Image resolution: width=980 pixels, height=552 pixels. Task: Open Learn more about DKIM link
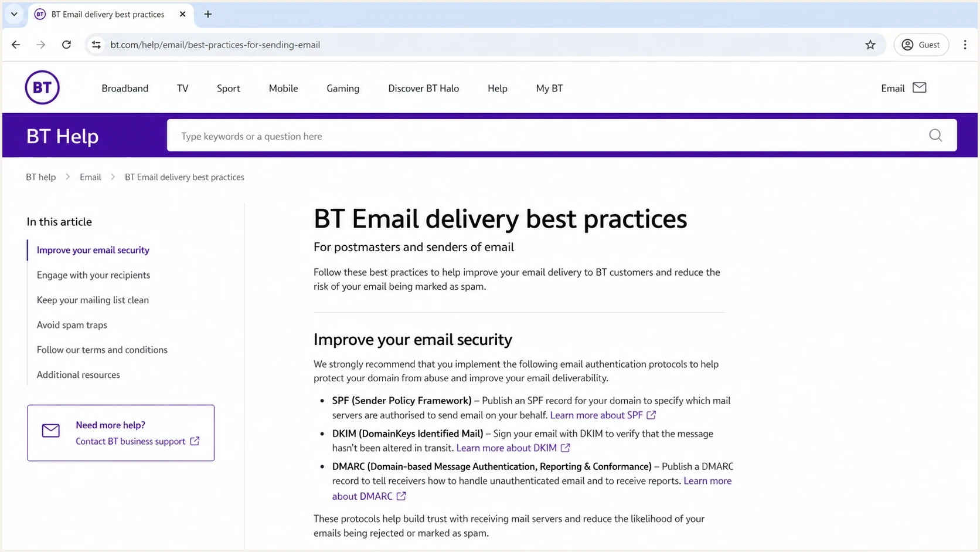[506, 448]
